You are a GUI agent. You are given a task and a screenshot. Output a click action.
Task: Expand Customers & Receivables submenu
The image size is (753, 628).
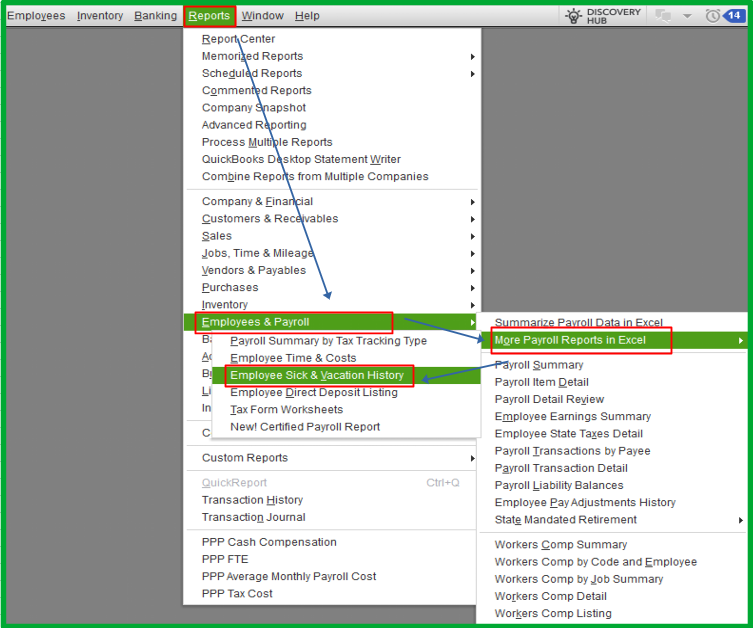pyautogui.click(x=332, y=219)
